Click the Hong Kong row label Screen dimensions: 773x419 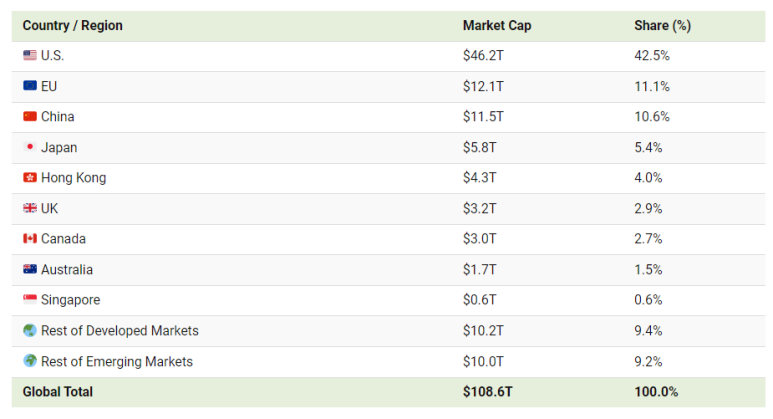coord(73,178)
